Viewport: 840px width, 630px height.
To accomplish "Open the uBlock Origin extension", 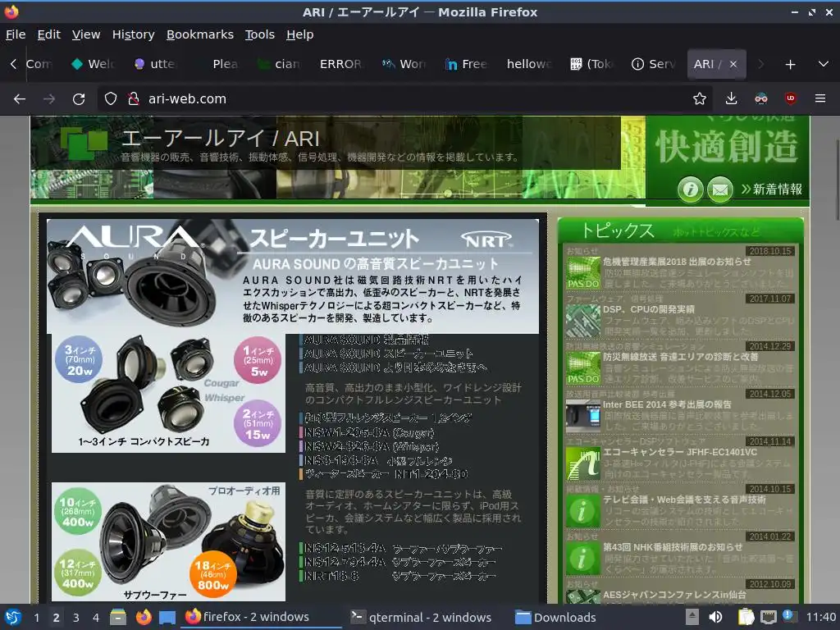I will pyautogui.click(x=790, y=98).
